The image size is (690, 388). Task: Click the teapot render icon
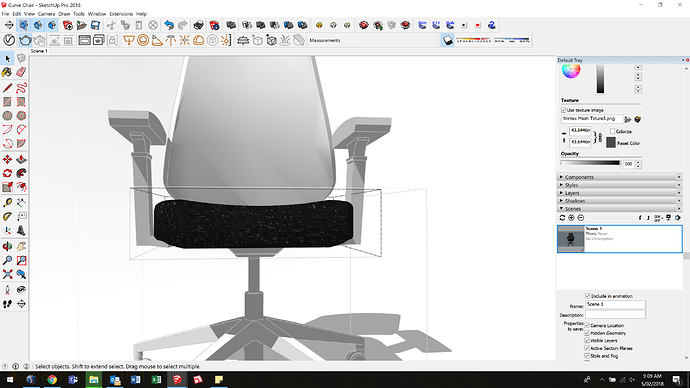(x=25, y=40)
